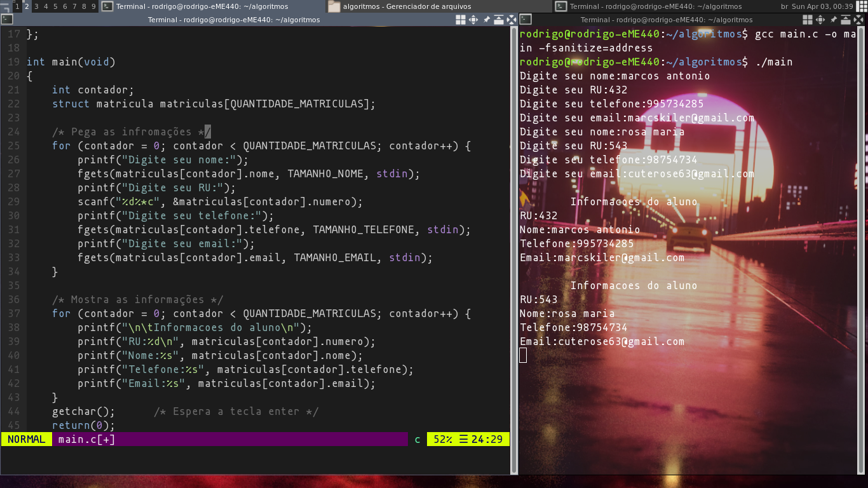Screen dimensions: 868x488
Task: Click 'Digite seu email:cuterose63@gmail.com' in the right terminal
Action: [x=637, y=174]
